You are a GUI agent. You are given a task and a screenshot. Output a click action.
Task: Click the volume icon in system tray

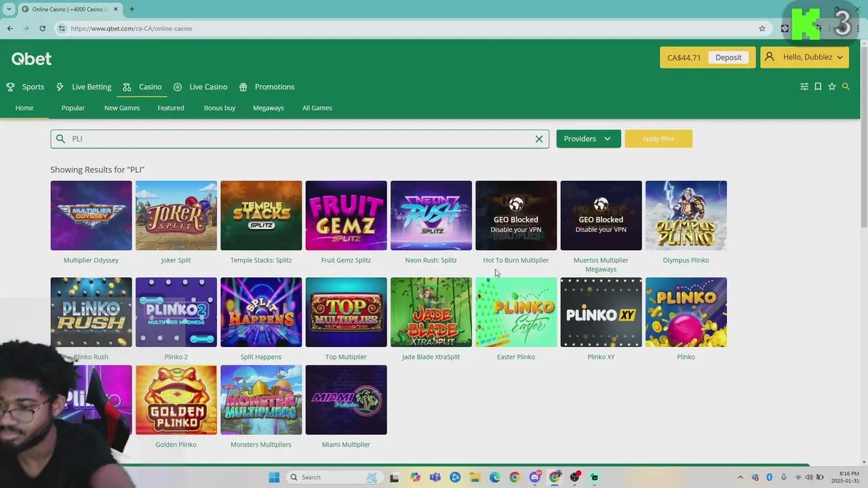[x=809, y=477]
